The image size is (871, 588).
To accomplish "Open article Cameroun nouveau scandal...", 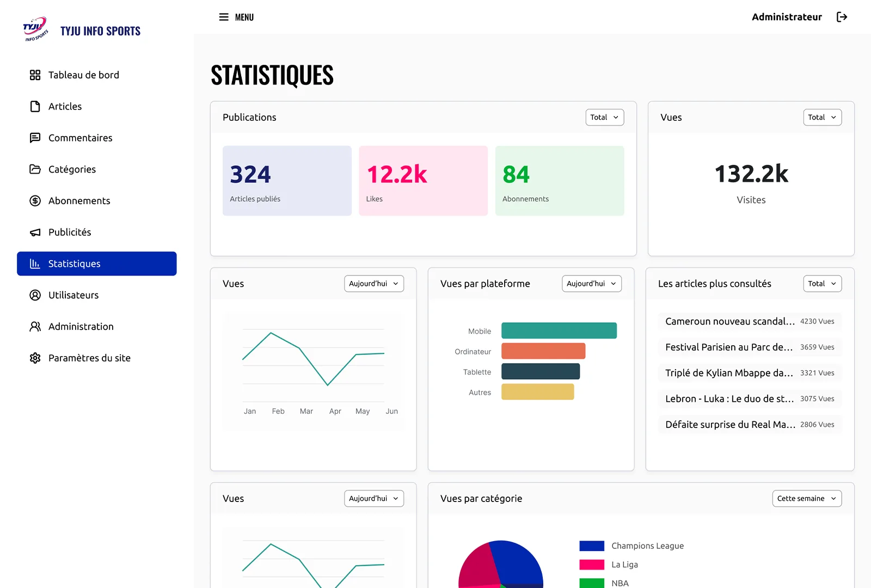I will coord(750,322).
